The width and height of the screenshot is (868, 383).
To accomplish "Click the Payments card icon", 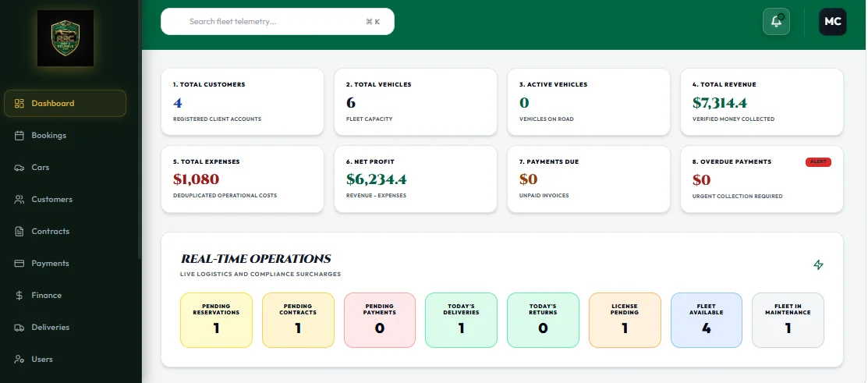I will pyautogui.click(x=19, y=264).
